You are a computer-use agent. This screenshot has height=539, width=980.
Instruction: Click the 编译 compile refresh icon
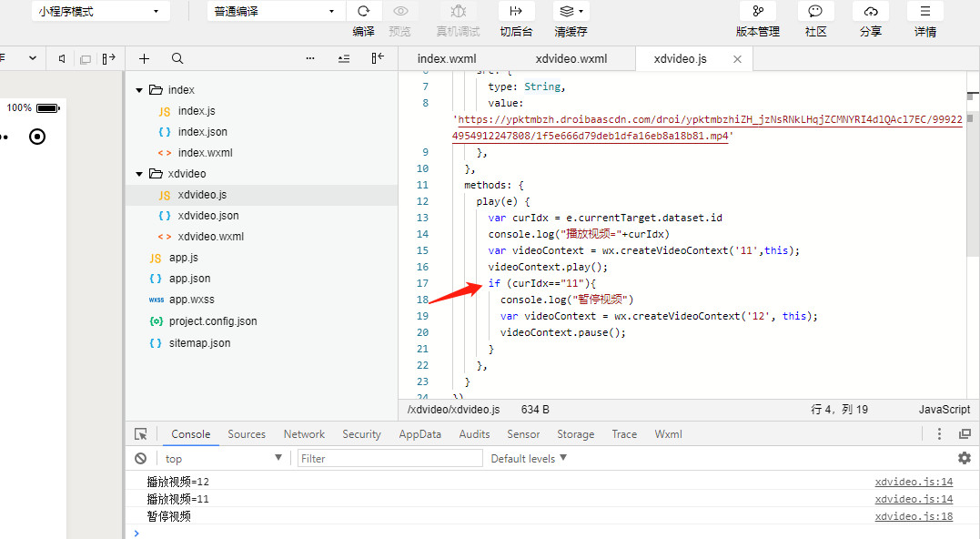363,11
